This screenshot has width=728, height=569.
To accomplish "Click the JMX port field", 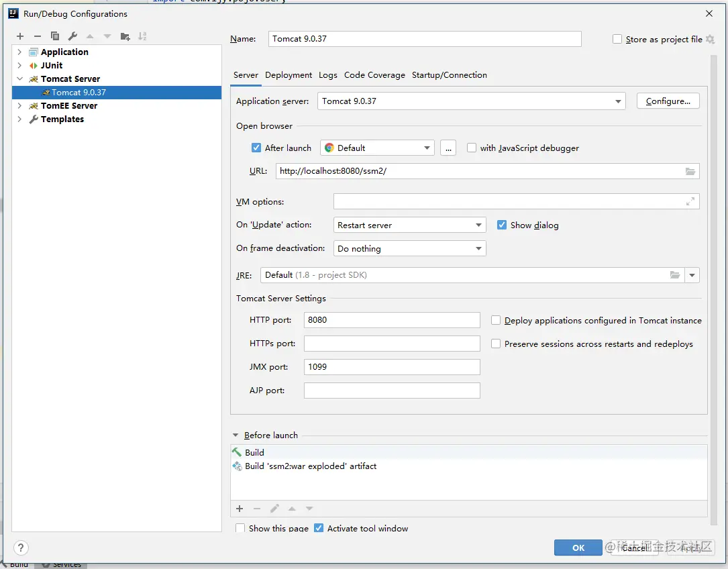I will click(392, 367).
